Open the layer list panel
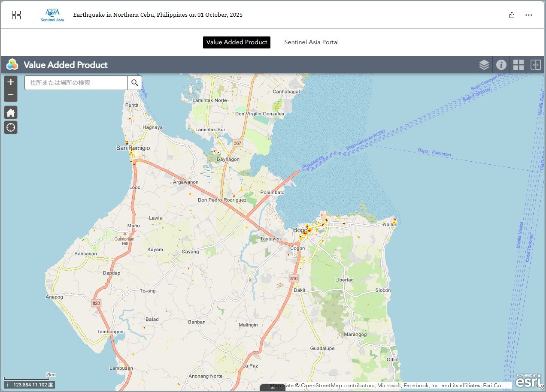Image resolution: width=546 pixels, height=392 pixels. tap(484, 65)
